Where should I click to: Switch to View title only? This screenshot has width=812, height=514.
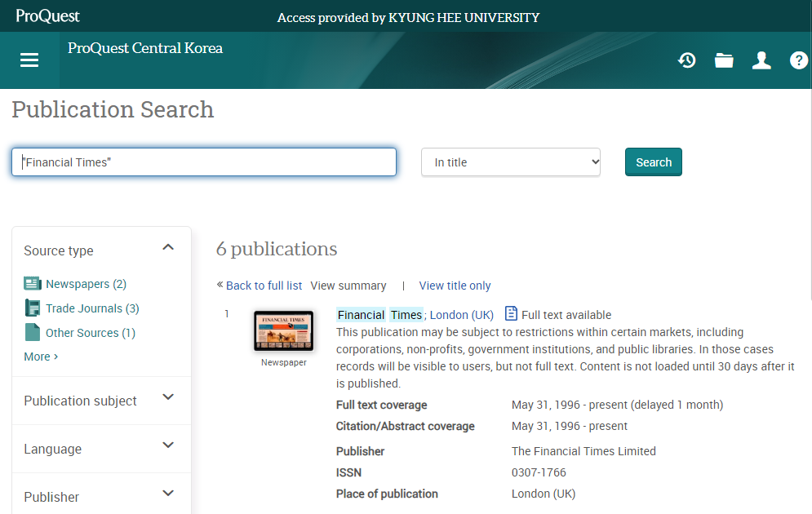click(455, 286)
